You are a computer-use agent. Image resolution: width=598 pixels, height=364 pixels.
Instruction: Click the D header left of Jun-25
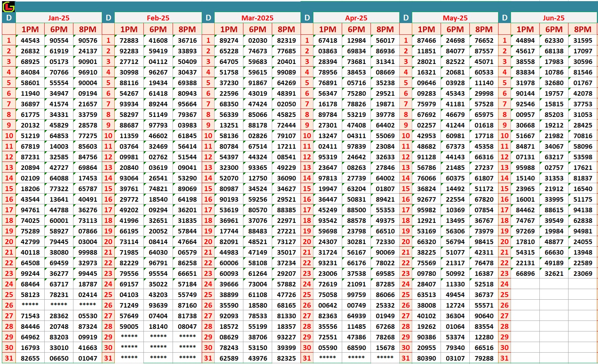pyautogui.click(x=505, y=18)
